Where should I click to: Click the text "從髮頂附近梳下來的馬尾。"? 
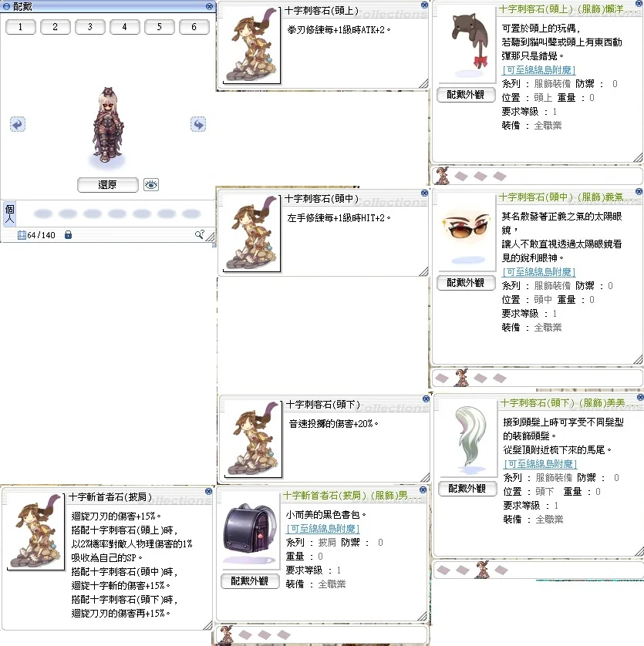pos(558,450)
